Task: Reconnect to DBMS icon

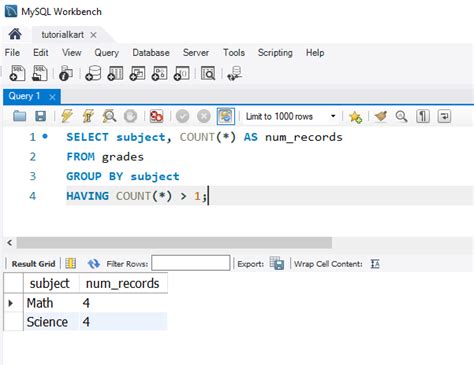Action: (x=235, y=73)
